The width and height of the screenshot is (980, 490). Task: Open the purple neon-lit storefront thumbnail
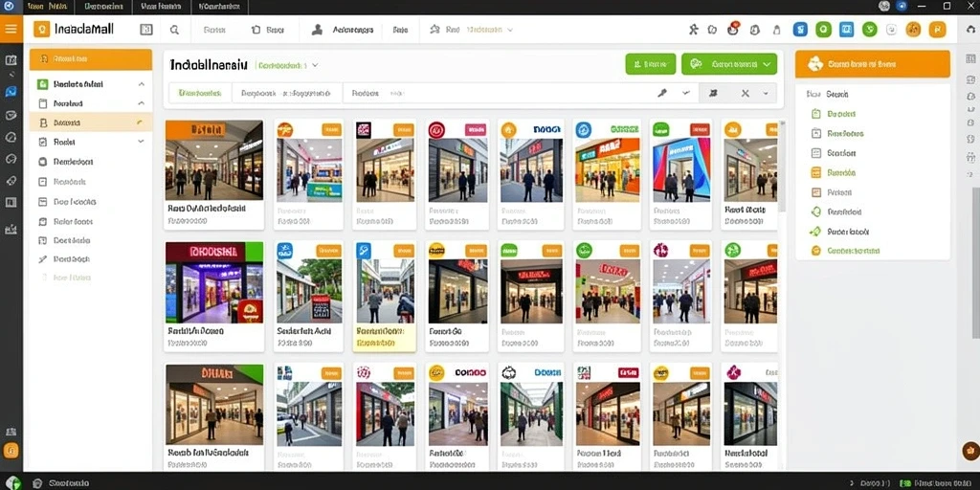[x=213, y=282]
